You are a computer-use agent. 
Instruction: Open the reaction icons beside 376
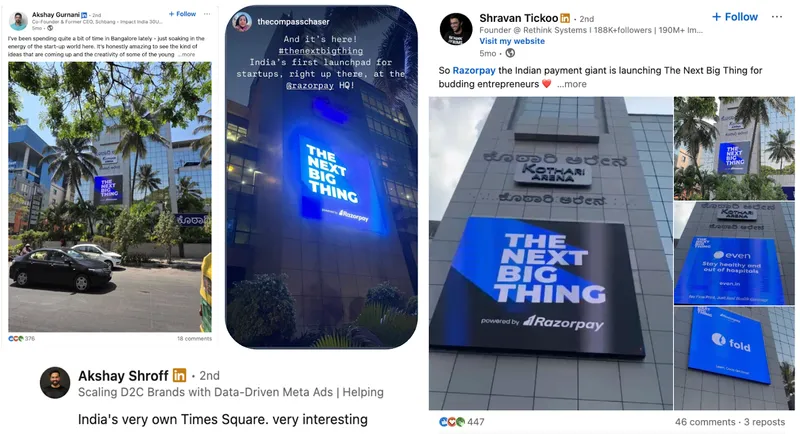coord(16,339)
